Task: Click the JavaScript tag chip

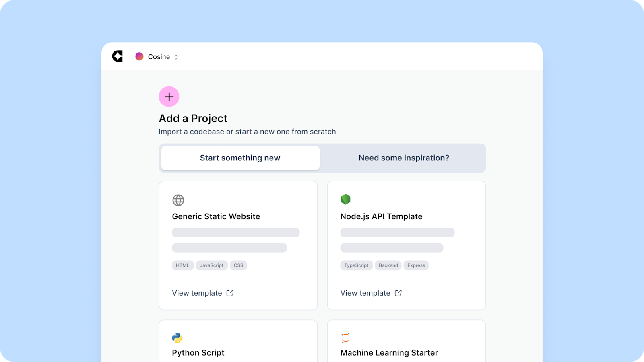Action: (212, 265)
